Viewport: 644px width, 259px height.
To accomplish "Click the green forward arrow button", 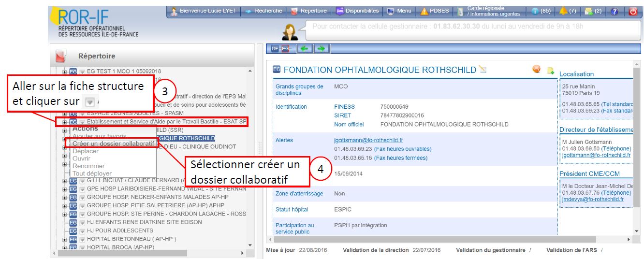I will (322, 48).
